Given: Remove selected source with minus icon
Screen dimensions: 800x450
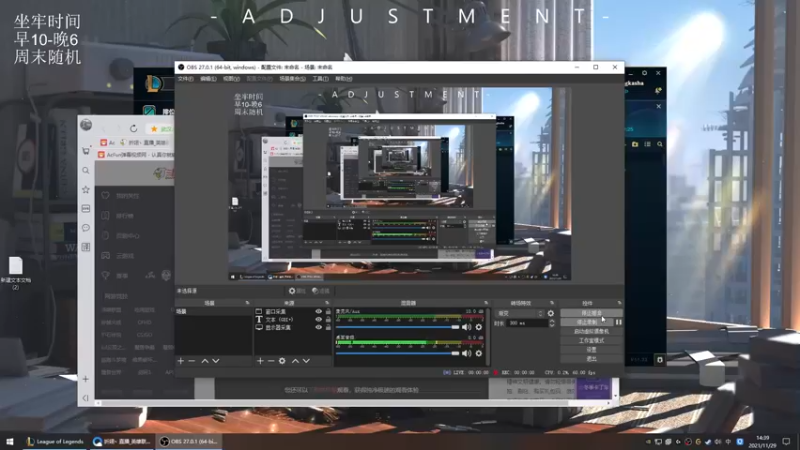Looking at the screenshot, I should pyautogui.click(x=271, y=361).
